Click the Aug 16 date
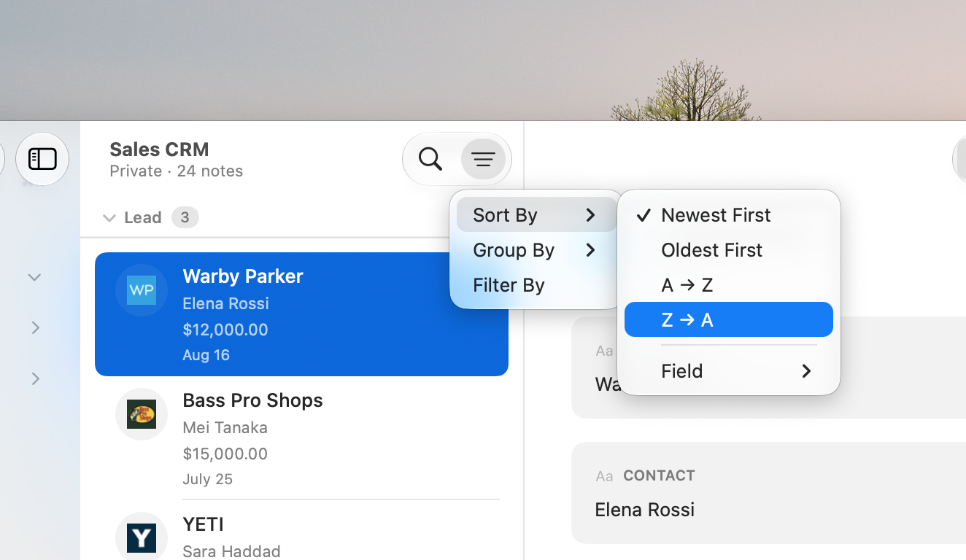966x560 pixels. [x=206, y=355]
